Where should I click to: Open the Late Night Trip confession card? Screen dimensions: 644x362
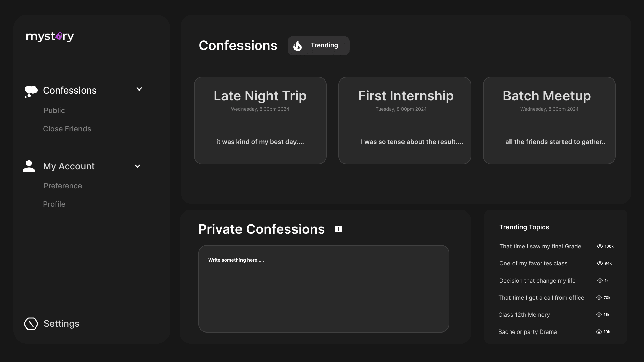coord(260,120)
